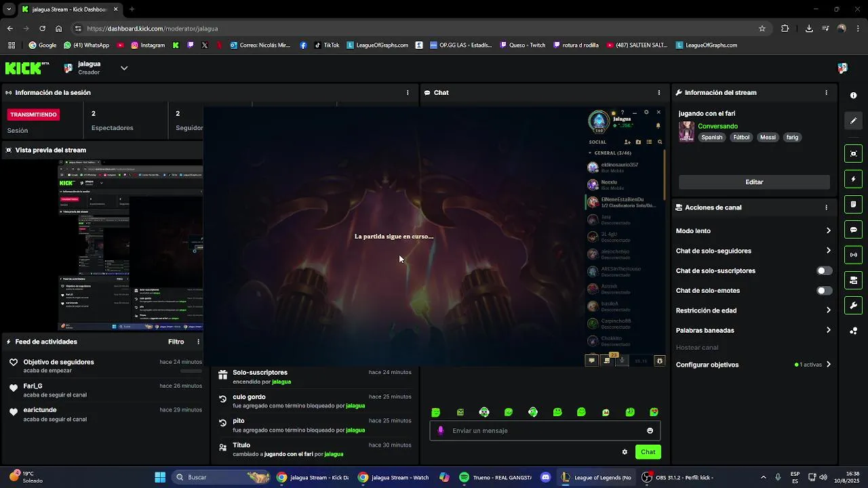Screen dimensions: 868x488
Task: Toggle the wrench channel actions sidebar icon
Action: (854, 306)
